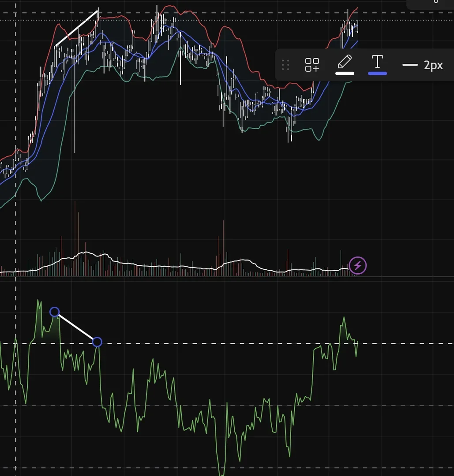Select upper-left anchor point of oscillator trendline
Screen dimensions: 454x476
(54, 312)
